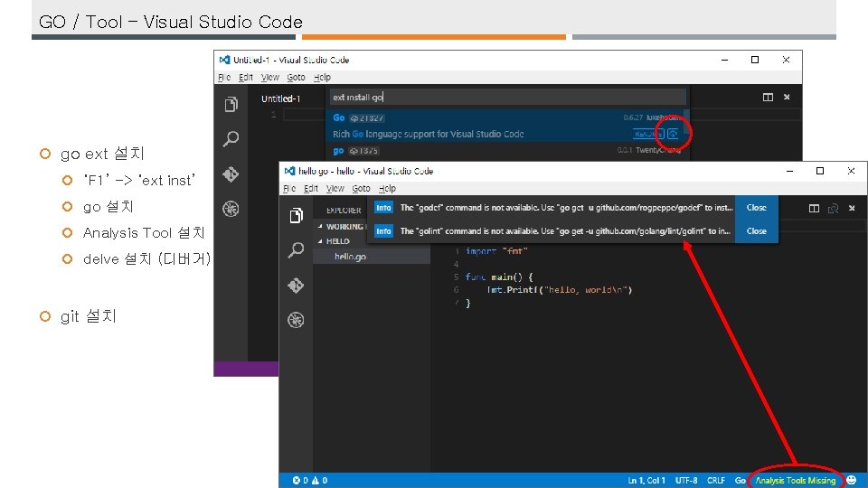Open Git icon in Untitled-1 window sidebar
868x488 pixels.
231,174
